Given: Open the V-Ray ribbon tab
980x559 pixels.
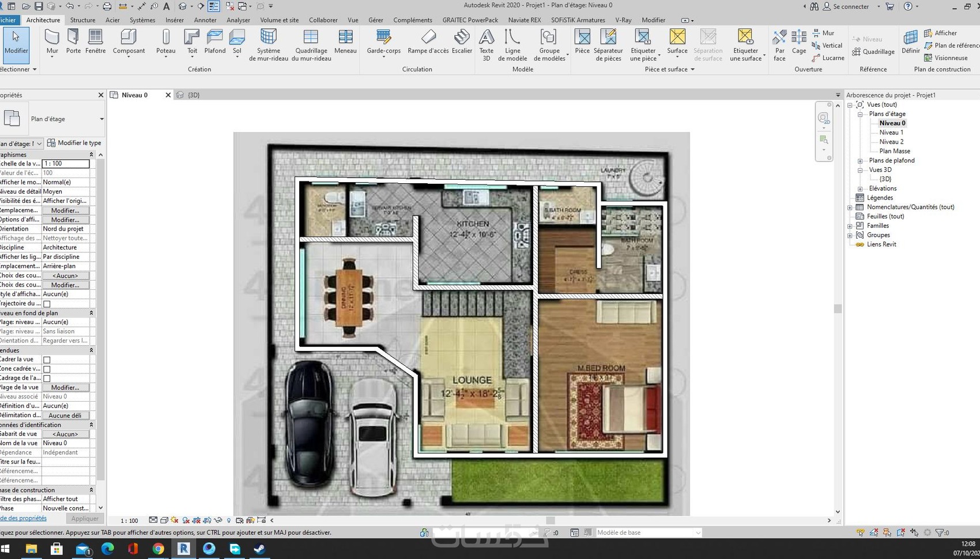Looking at the screenshot, I should 623,20.
